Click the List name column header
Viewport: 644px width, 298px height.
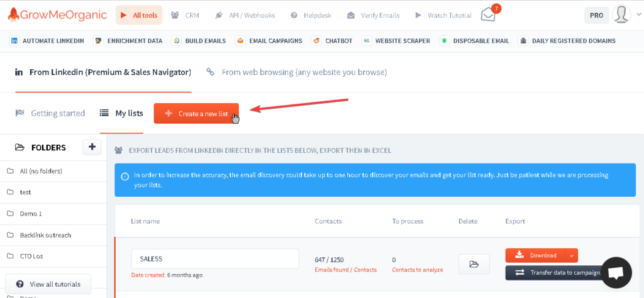tap(145, 221)
